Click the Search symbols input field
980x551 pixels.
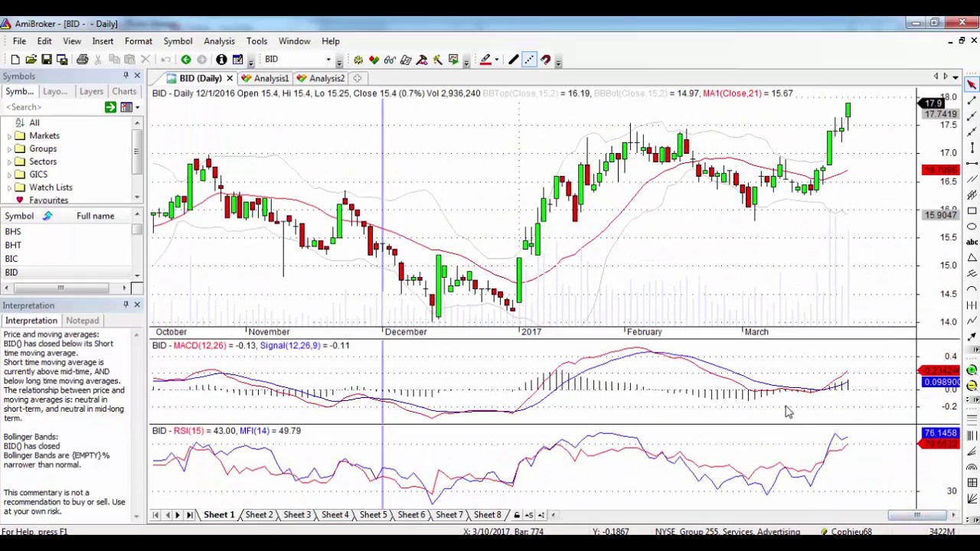(52, 107)
